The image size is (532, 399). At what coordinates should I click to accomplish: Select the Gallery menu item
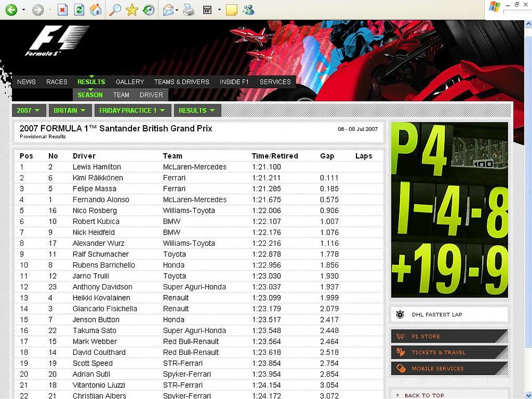130,82
